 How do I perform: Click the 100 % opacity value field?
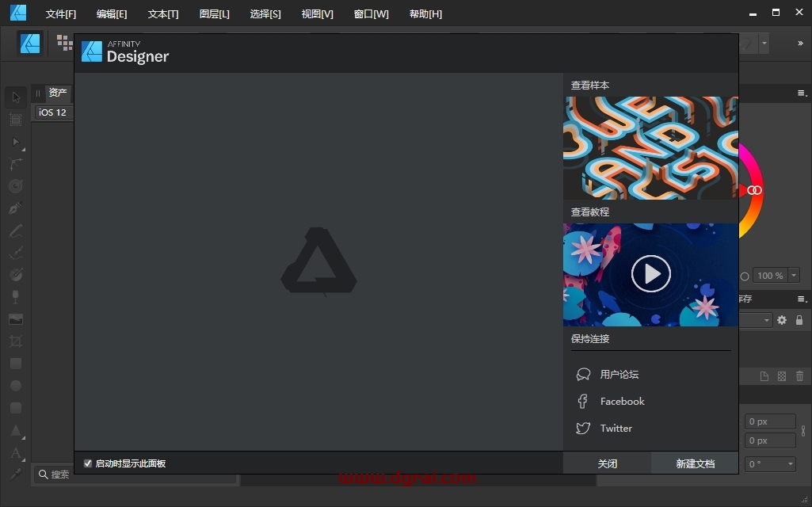click(770, 276)
